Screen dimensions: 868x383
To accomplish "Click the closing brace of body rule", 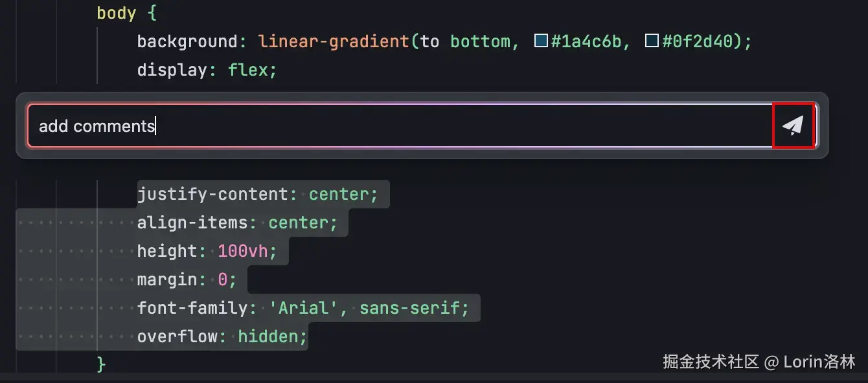I will click(101, 364).
